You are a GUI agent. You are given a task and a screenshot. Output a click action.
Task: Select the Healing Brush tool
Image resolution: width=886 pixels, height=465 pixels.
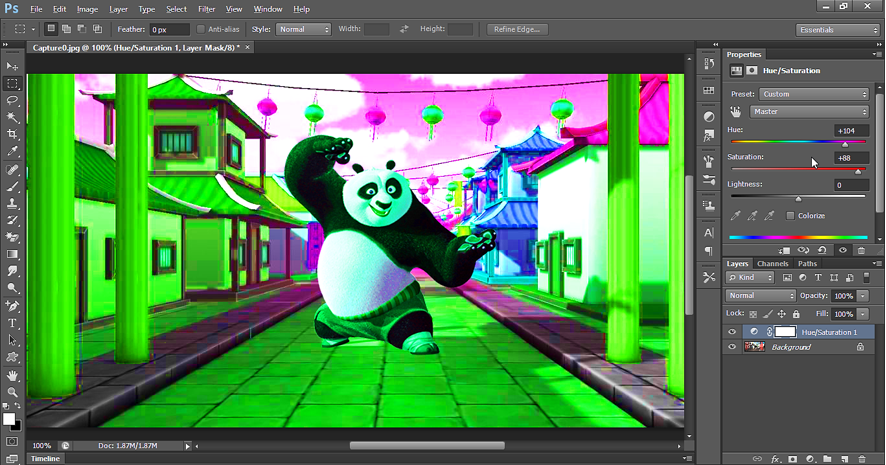point(12,170)
